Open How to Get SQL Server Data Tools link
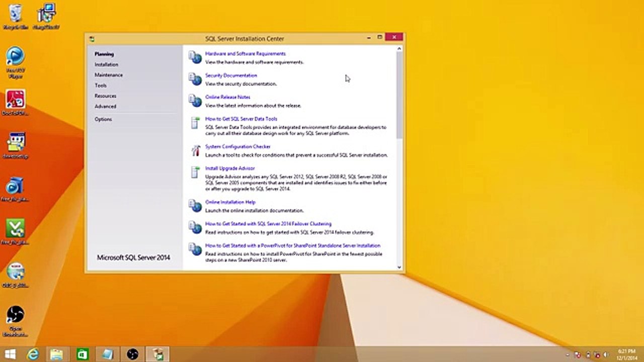 (241, 119)
